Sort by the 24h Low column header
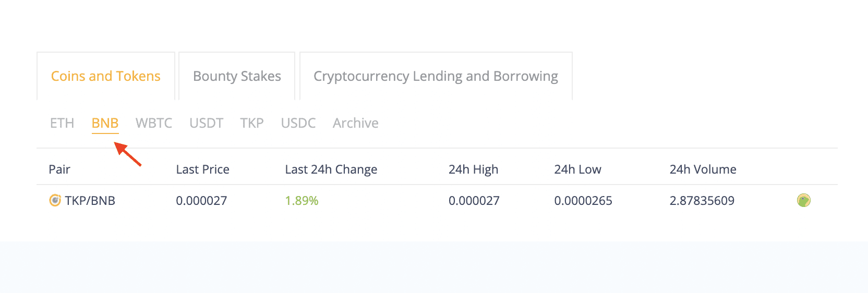The image size is (868, 293). 578,169
